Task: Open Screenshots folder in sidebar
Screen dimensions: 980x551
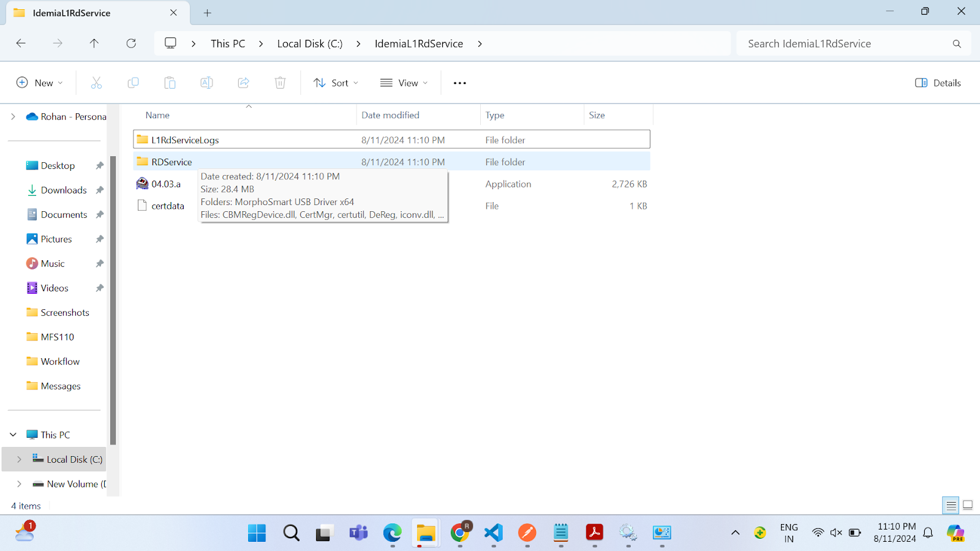Action: pyautogui.click(x=65, y=312)
